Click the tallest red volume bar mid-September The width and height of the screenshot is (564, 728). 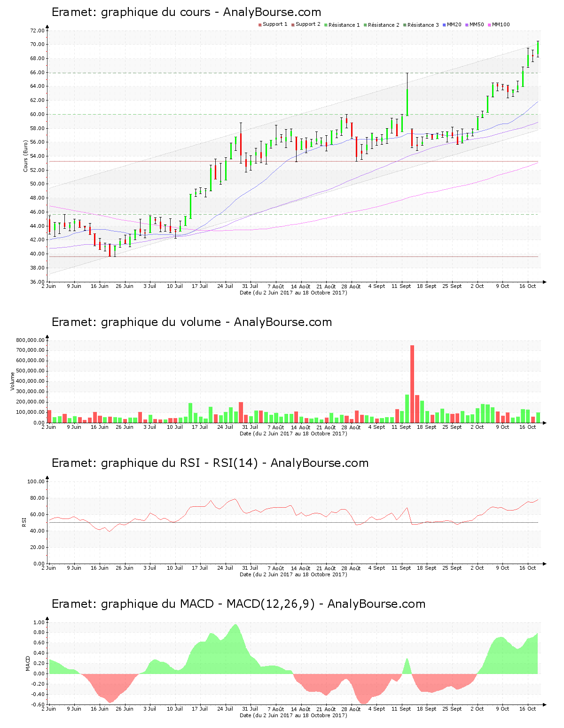pos(412,384)
